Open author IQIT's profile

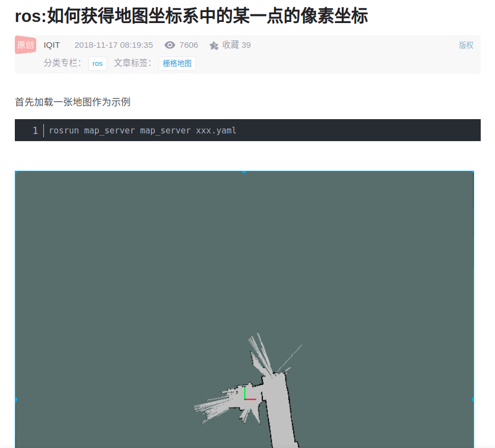[52, 45]
